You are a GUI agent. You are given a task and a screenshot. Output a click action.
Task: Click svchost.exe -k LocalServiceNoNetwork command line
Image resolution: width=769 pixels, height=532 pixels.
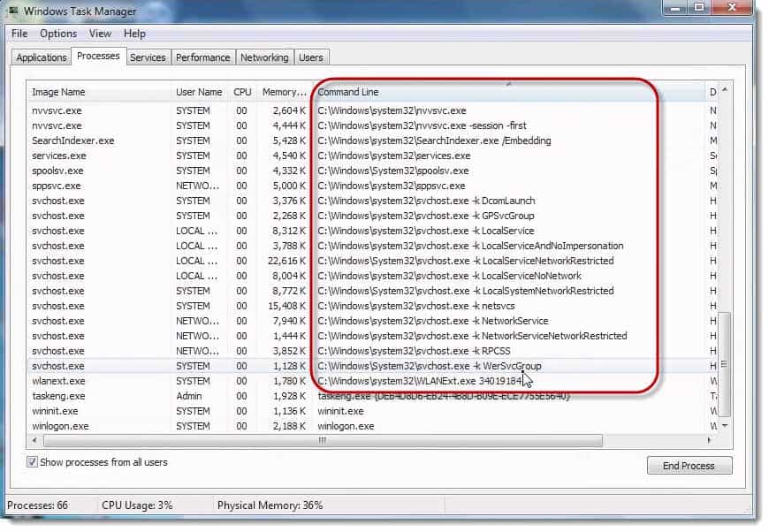click(449, 276)
